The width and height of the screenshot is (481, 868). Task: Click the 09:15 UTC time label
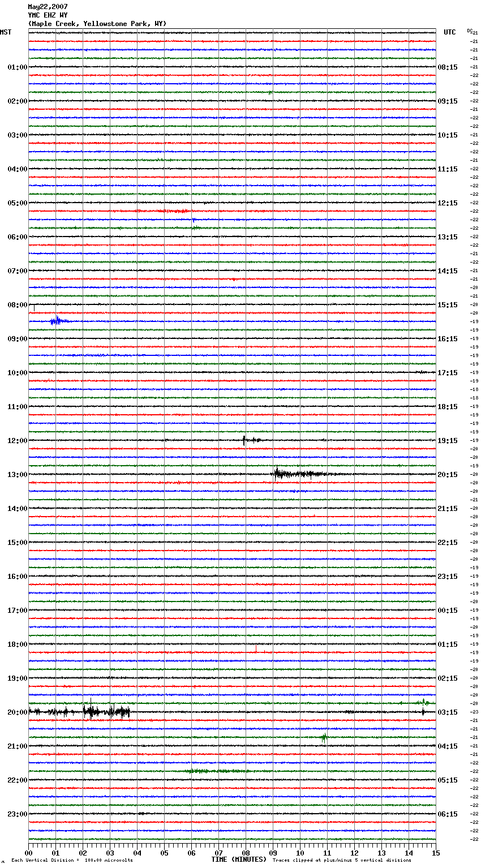pyautogui.click(x=448, y=101)
